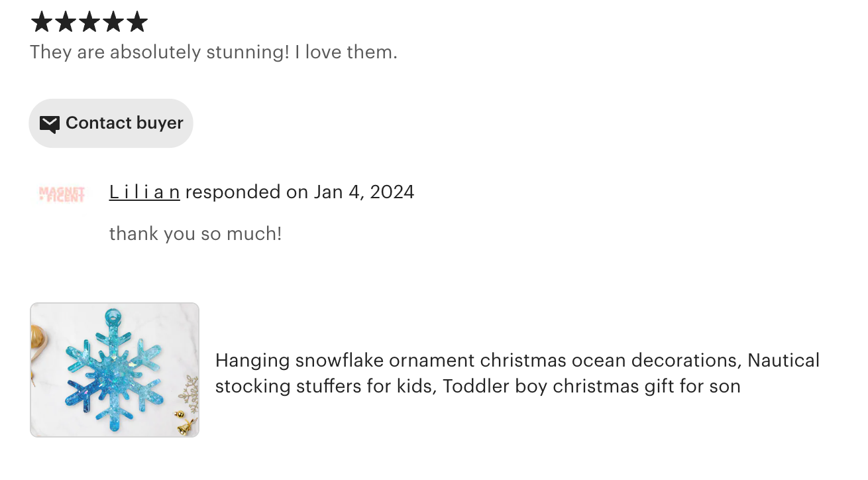Click the fourth rating star
Image resolution: width=868 pixels, height=480 pixels.
pos(113,22)
